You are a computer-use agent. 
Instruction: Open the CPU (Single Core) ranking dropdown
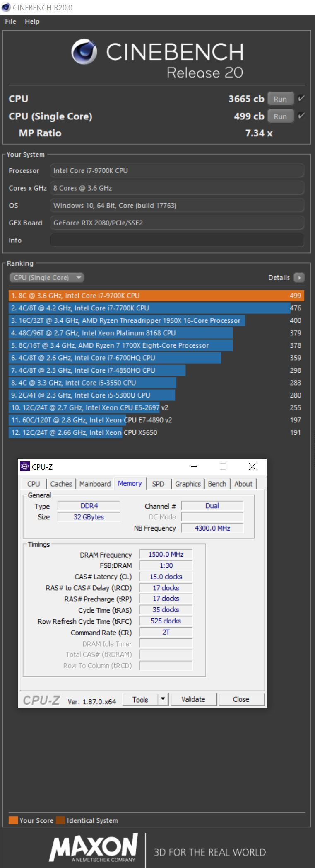[x=46, y=278]
